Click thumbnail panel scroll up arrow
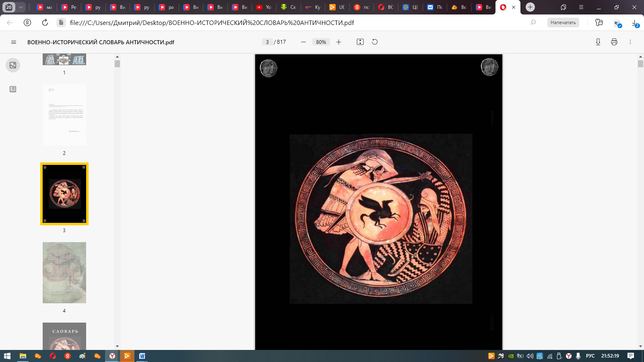Viewport: 644px width, 362px height. click(117, 57)
